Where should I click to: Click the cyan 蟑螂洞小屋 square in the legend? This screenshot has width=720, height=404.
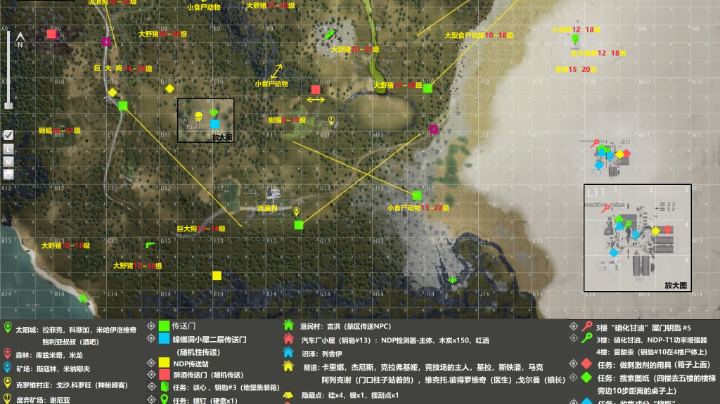(164, 339)
